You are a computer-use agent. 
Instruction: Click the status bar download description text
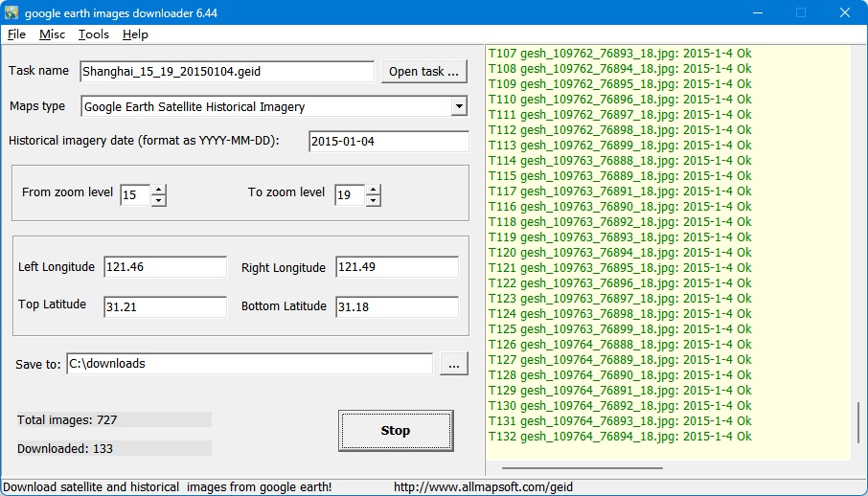(x=168, y=487)
